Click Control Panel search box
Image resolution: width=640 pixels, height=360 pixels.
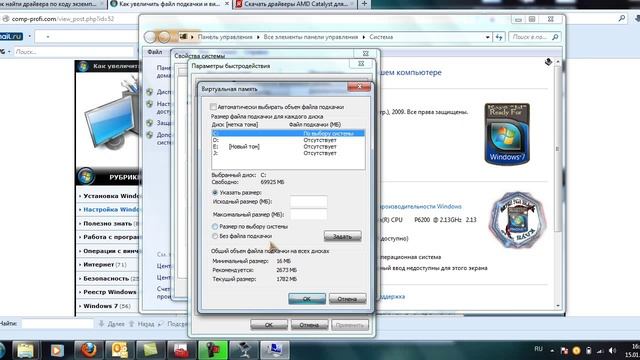coord(530,37)
